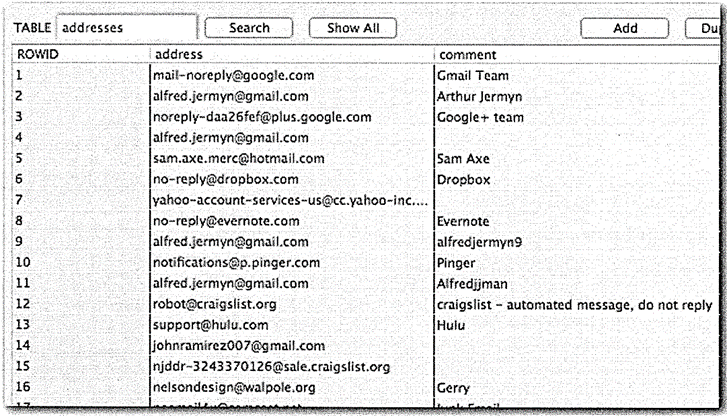Select the no-reply@evernote.com address cell
Image resolution: width=727 pixels, height=416 pixels.
coord(292,221)
